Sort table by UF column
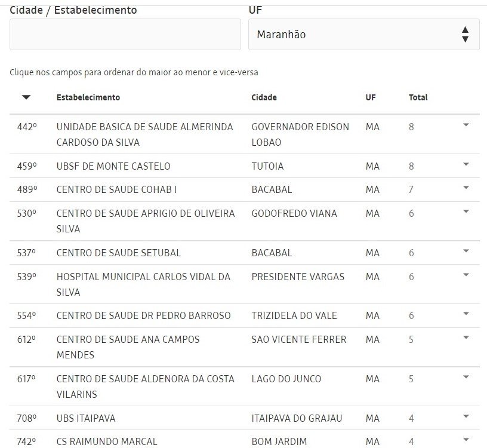Viewport: 487px width, 448px height. 371,97
